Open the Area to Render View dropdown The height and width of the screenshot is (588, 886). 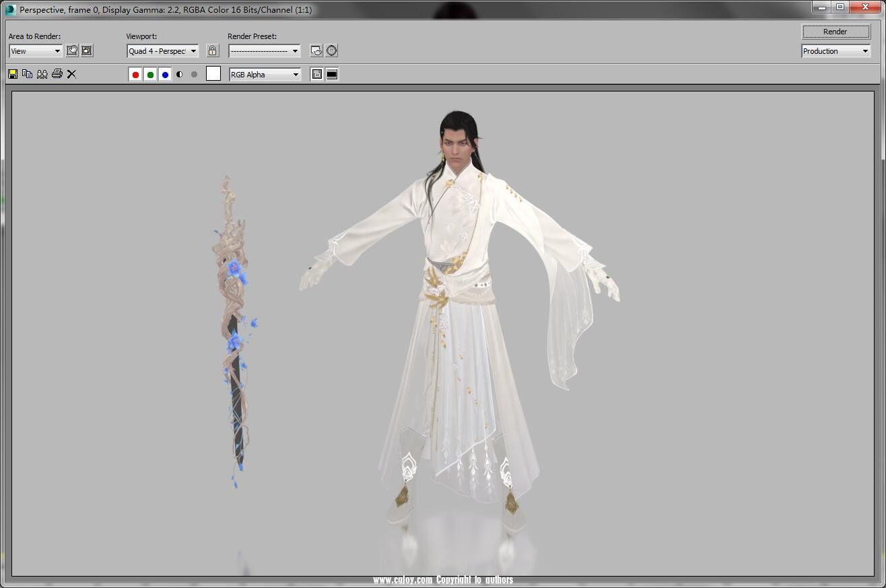click(36, 51)
